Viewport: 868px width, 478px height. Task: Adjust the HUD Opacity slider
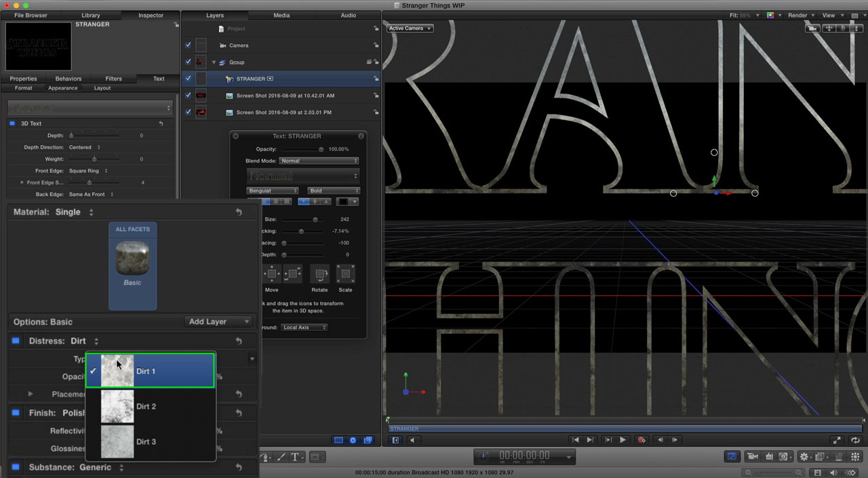coord(302,149)
